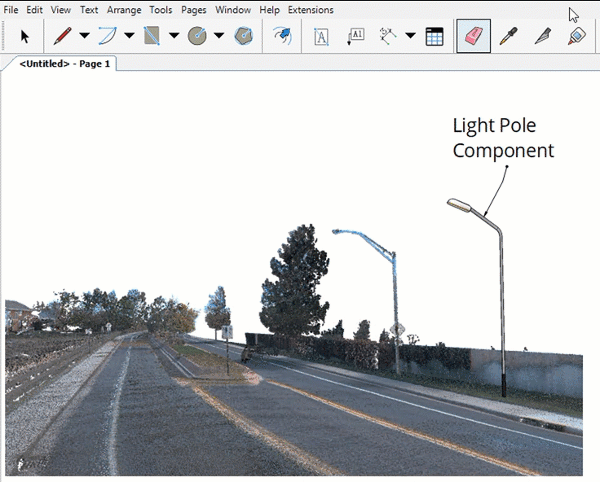Pick the Style eyedropper tool
Screen dimensions: 600x482
(x=509, y=36)
